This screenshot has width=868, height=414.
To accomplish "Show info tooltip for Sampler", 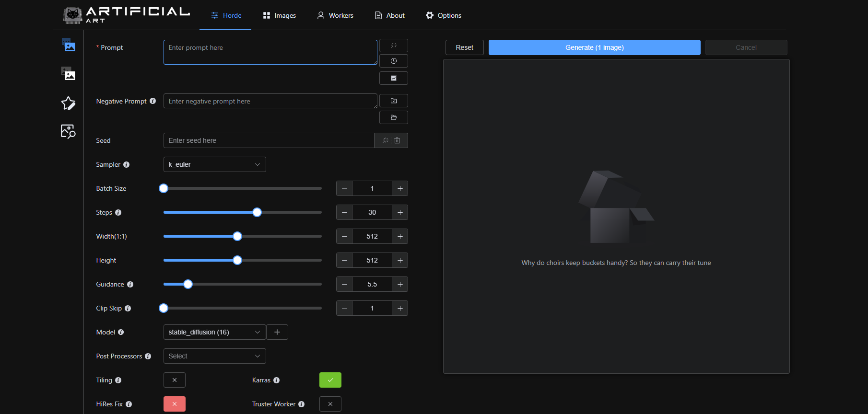I will 127,164.
